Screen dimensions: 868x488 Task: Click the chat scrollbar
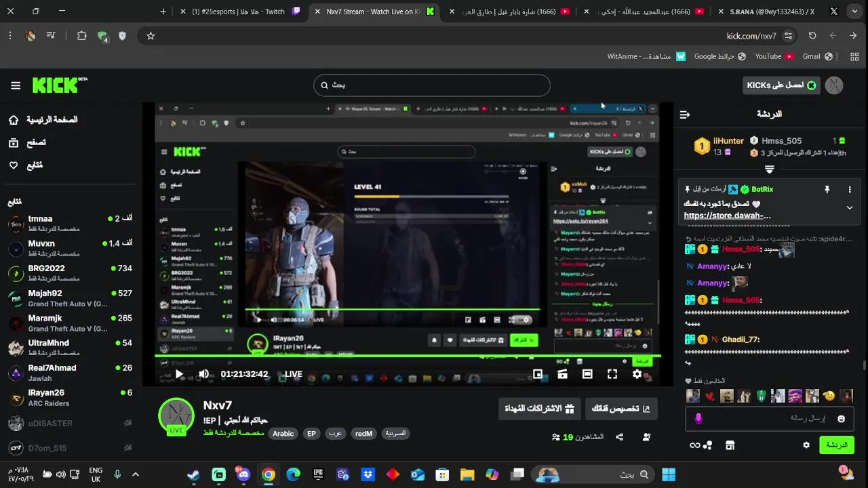pos(863,366)
